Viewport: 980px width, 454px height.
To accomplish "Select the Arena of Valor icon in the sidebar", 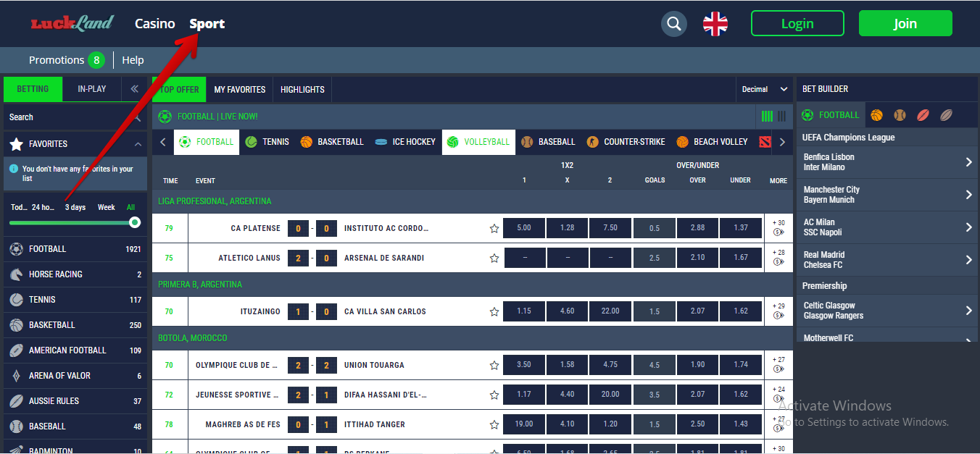I will pos(16,376).
